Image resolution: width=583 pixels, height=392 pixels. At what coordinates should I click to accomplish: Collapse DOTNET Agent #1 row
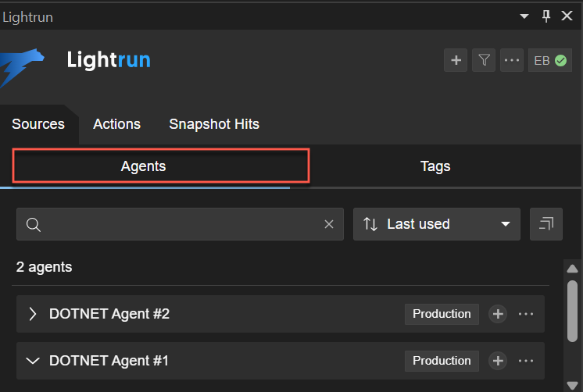pos(33,361)
